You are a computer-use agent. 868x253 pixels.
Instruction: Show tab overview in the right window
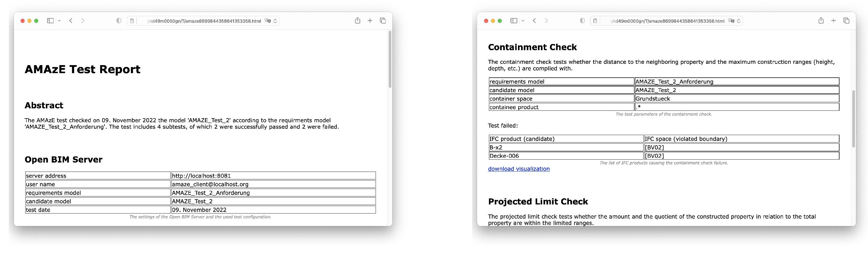[846, 21]
